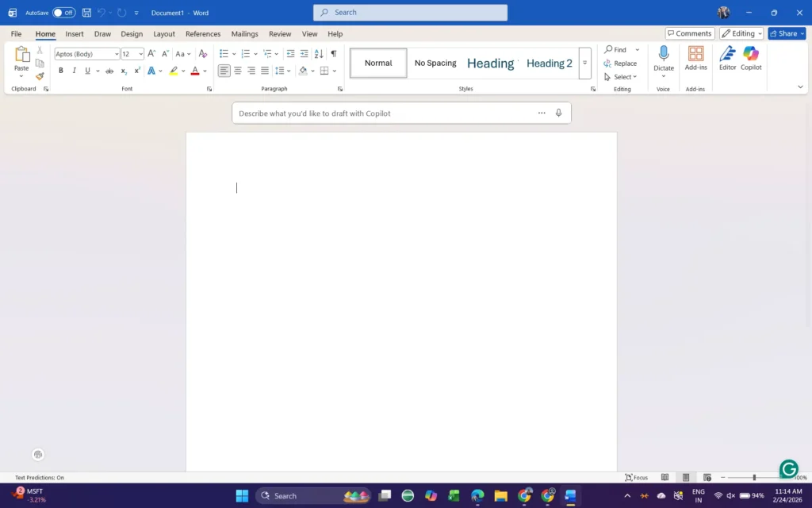Launch Copilot from the ribbon
The image size is (812, 508).
click(x=751, y=58)
